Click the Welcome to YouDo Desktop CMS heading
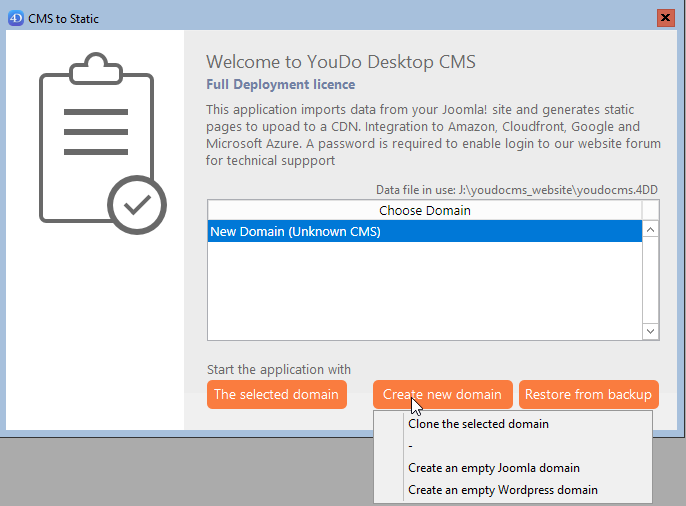The height and width of the screenshot is (506, 686). click(x=341, y=62)
